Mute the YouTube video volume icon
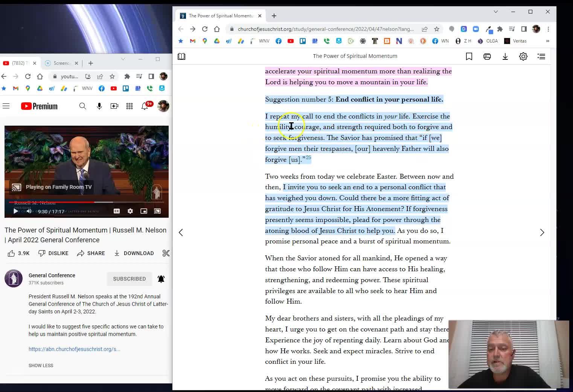The image size is (573, 392). (29, 211)
